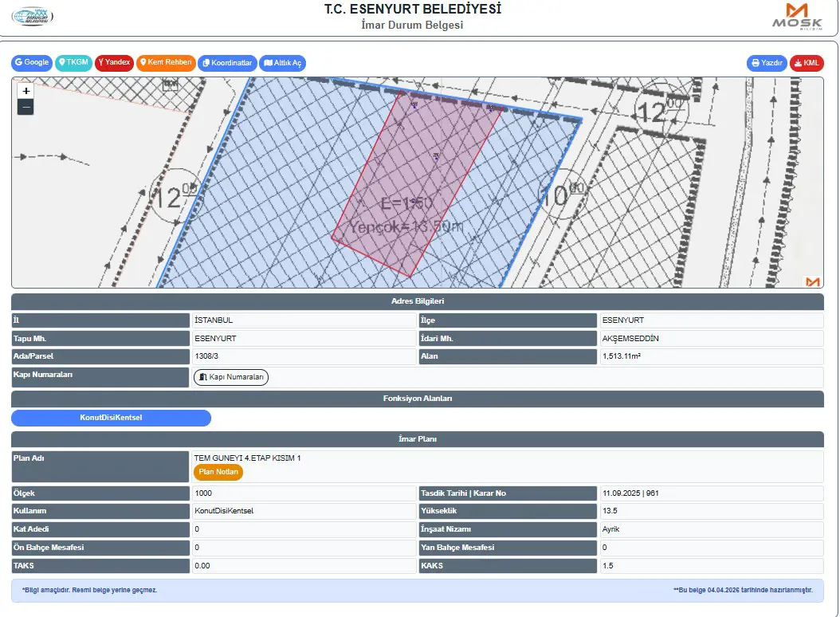Open the Yandex map button
The height and width of the screenshot is (617, 840).
(x=114, y=63)
